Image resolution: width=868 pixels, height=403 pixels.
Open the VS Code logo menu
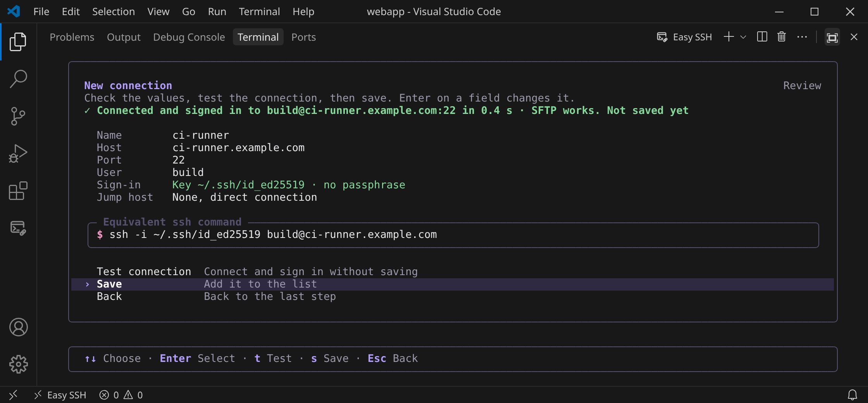point(14,11)
